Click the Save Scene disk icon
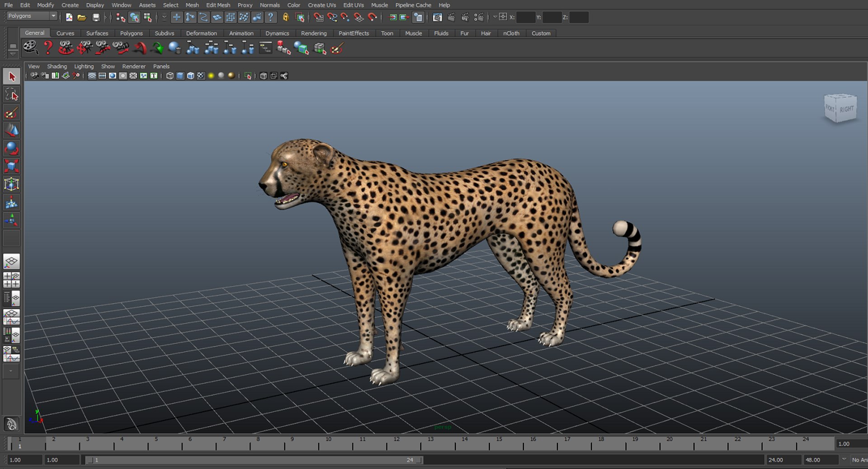This screenshot has height=469, width=868. pos(96,17)
